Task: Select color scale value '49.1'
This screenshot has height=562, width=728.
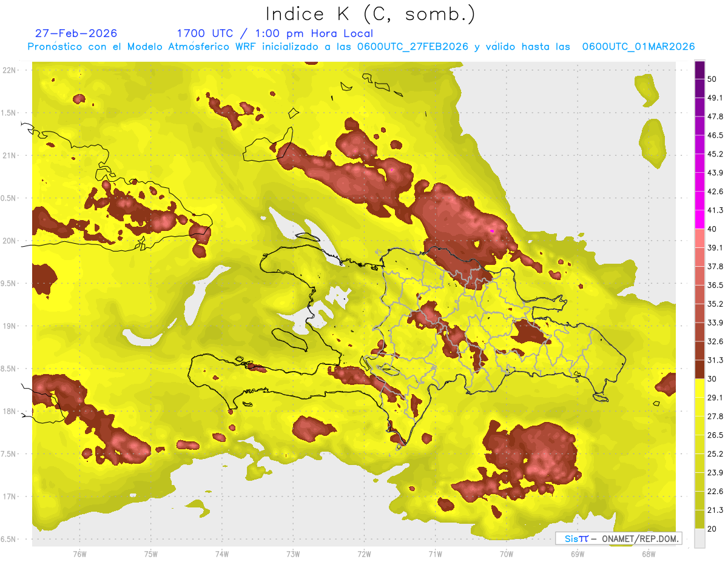Action: click(x=715, y=98)
